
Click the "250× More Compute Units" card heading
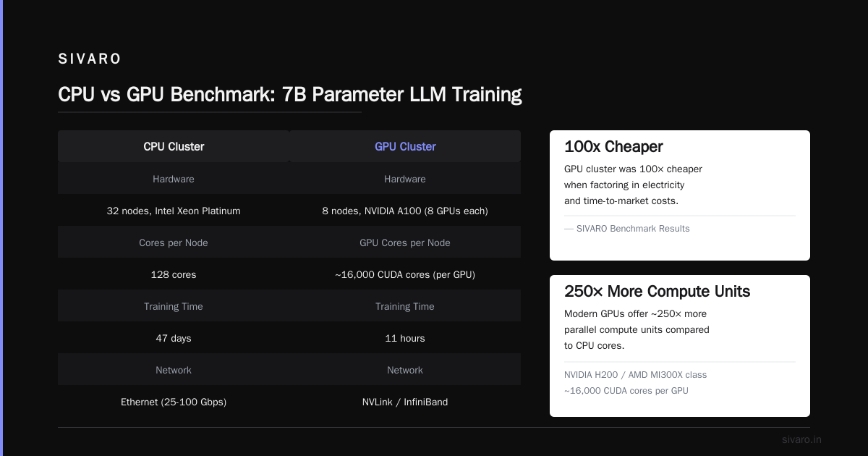[657, 292]
